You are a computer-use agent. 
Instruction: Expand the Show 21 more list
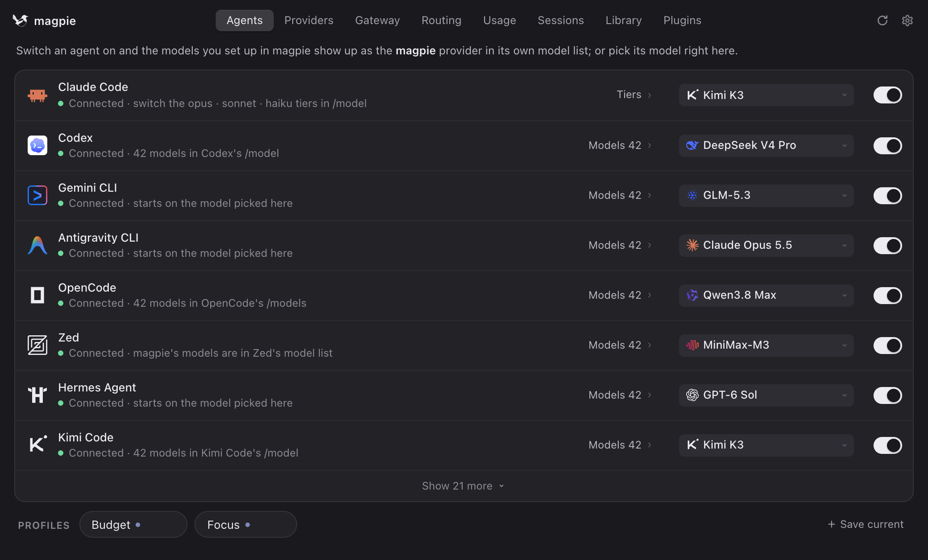click(463, 486)
